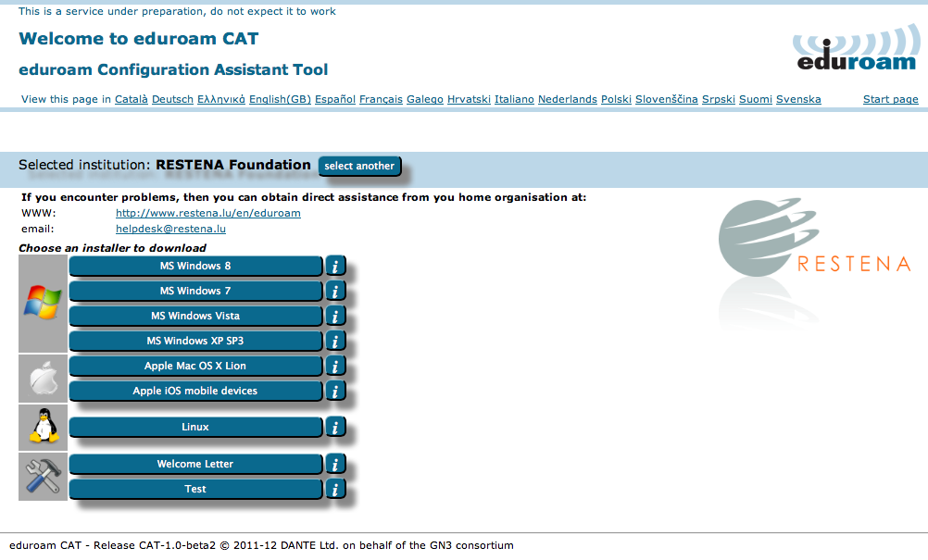Viewport: 928px width, 560px height.
Task: Click the select another institution button
Action: click(x=359, y=166)
